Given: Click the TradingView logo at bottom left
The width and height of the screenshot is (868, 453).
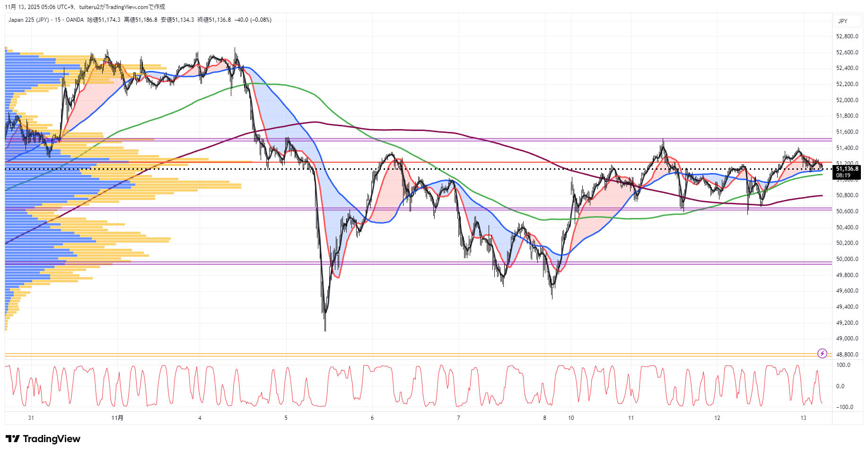Looking at the screenshot, I should 43,439.
